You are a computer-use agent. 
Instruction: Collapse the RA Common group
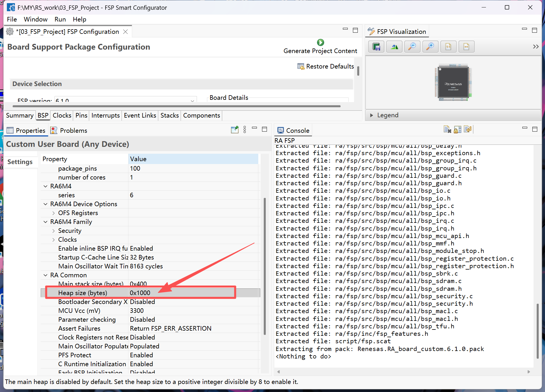coord(45,275)
